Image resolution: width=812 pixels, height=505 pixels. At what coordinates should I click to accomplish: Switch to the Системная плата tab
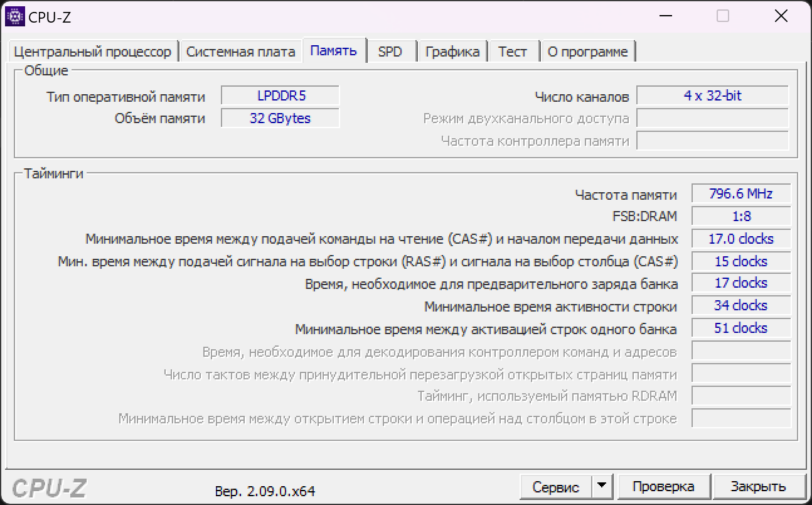pyautogui.click(x=240, y=52)
